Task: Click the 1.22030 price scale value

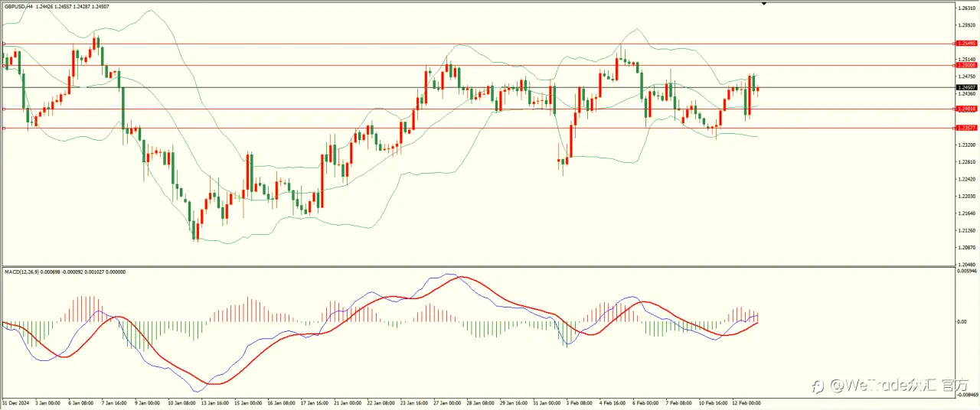Action: pyautogui.click(x=967, y=196)
